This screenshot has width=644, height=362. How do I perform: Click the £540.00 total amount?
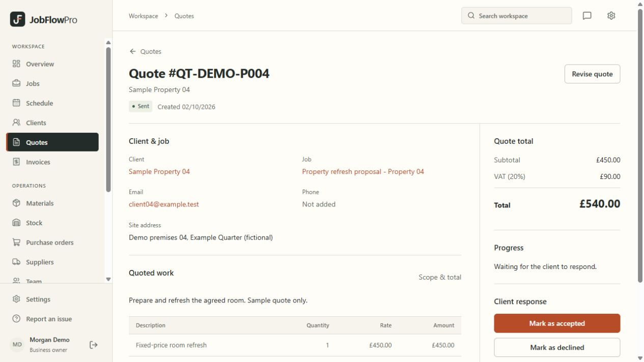pyautogui.click(x=600, y=204)
